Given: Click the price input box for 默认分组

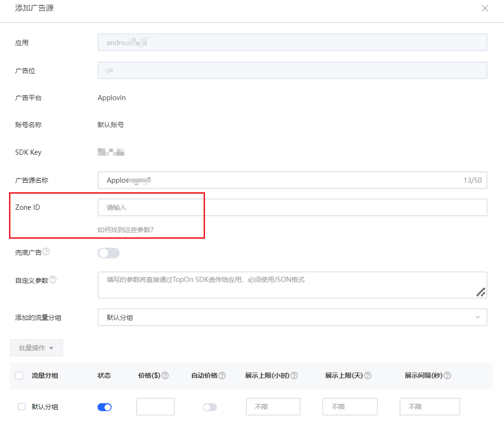Looking at the screenshot, I should 155,407.
